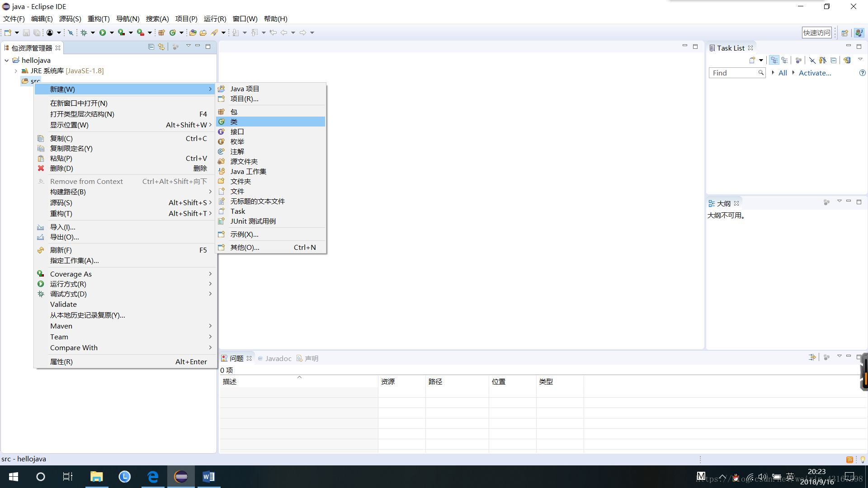Select Interface (接口) in New submenu

point(271,131)
